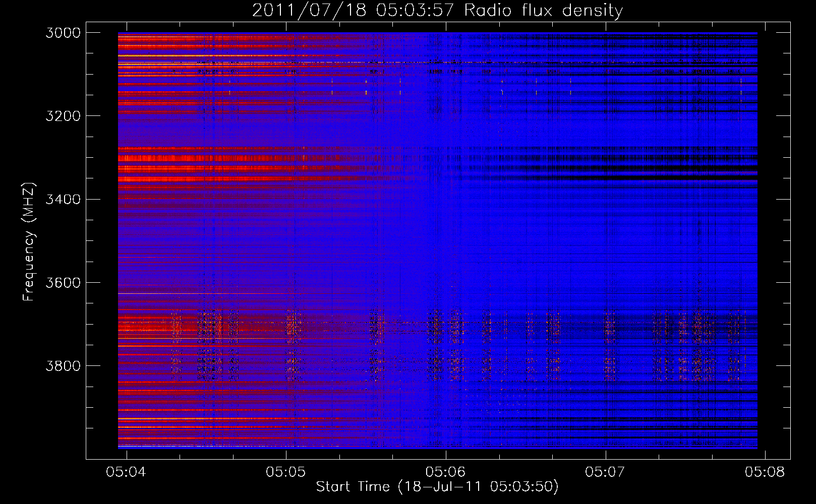Click the 3600 frequency tick label
The height and width of the screenshot is (504, 816).
pyautogui.click(x=63, y=282)
